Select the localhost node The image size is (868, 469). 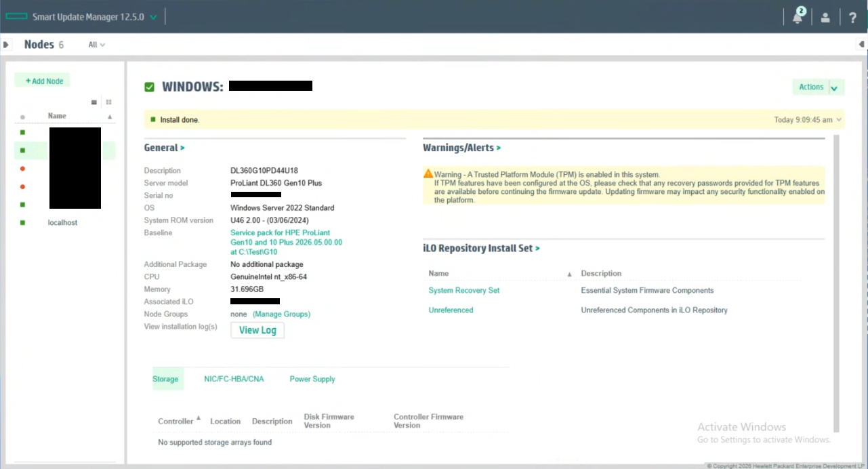62,222
